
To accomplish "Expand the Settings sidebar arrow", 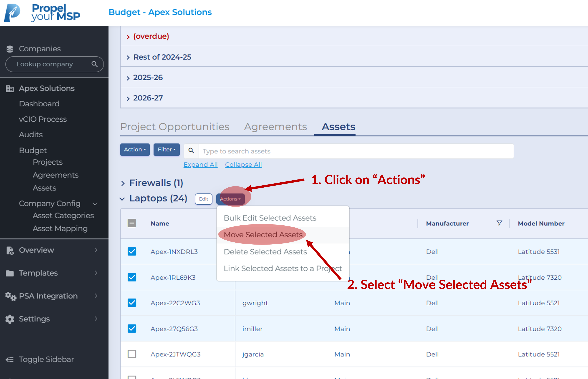I will click(96, 319).
